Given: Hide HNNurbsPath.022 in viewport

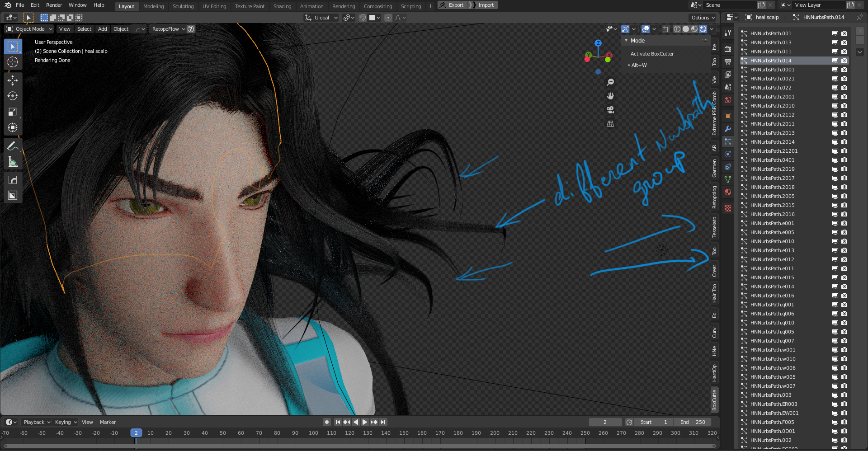Looking at the screenshot, I should coord(835,88).
